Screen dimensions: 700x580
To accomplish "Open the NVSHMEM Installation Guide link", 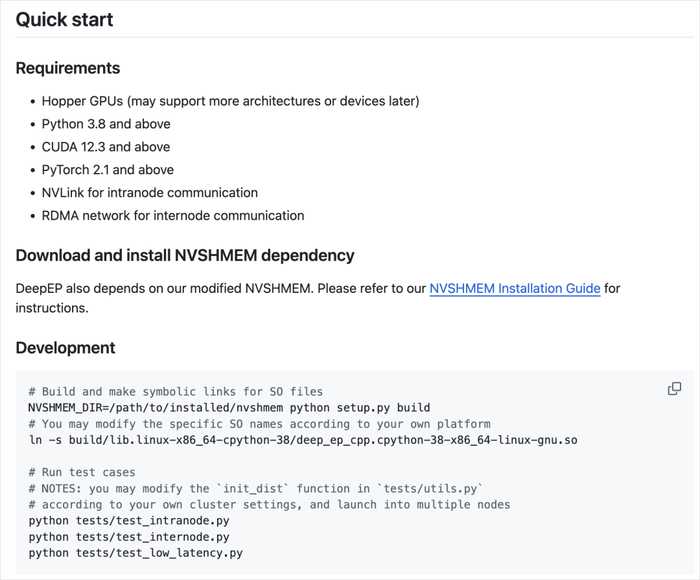I will point(515,288).
